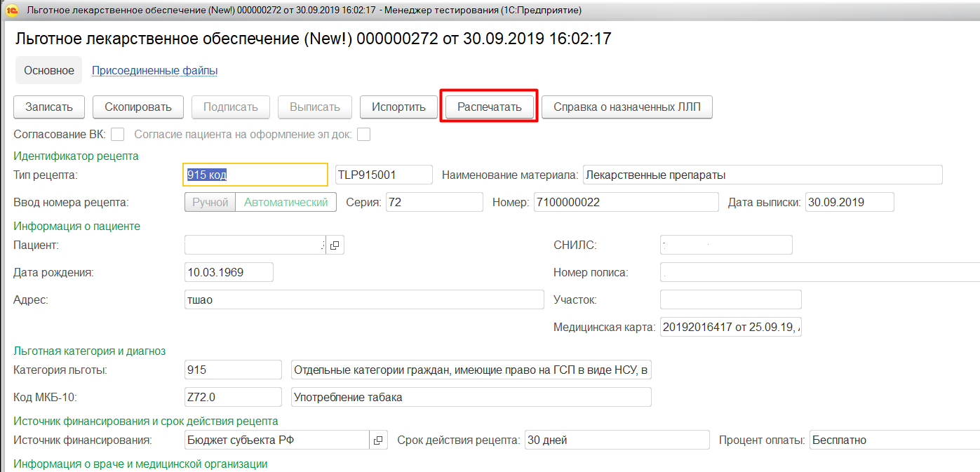Select Ручной recipe number entry mode

click(210, 202)
